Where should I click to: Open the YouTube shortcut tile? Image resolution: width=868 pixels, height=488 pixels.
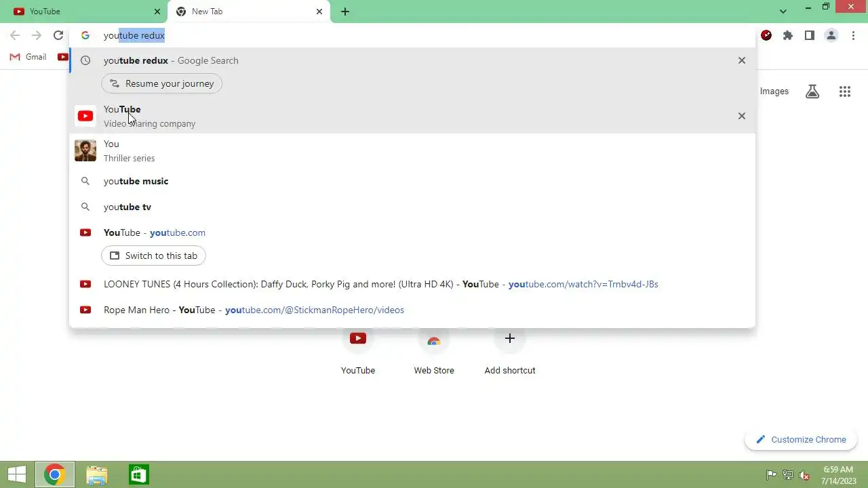[x=358, y=351]
